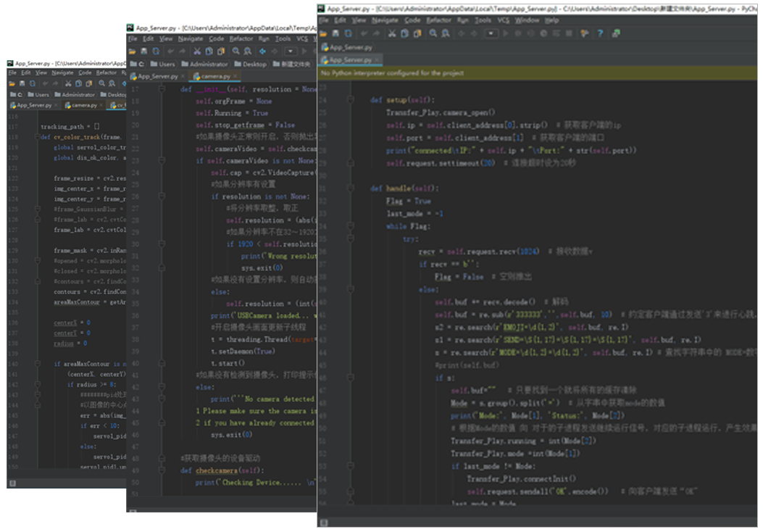
Task: Select the App_Server.py tab in the left window
Action: pyautogui.click(x=33, y=105)
